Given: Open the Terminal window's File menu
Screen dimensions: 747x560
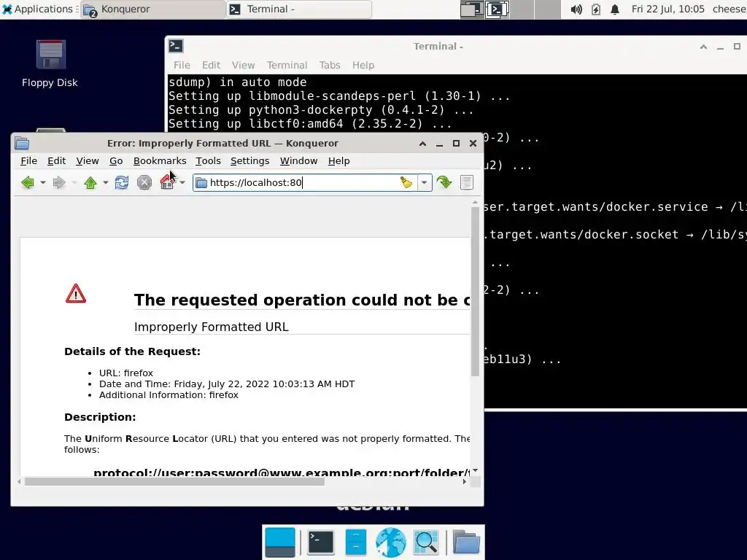Looking at the screenshot, I should 182,65.
